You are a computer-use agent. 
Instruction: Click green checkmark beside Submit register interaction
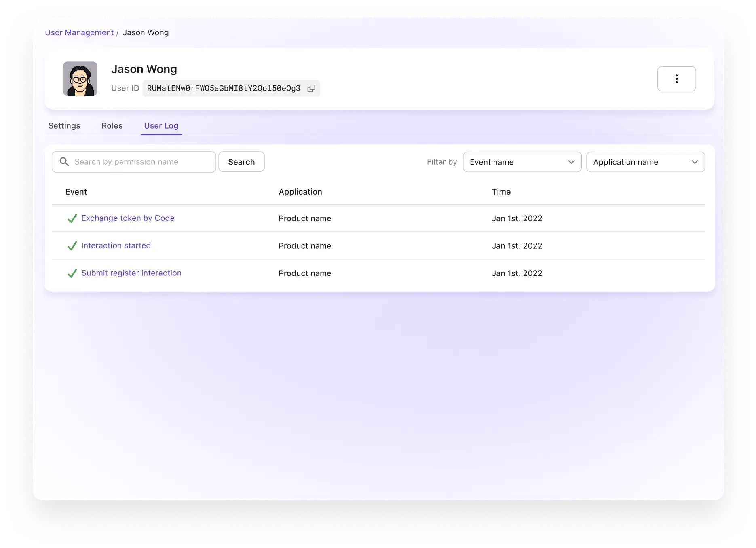(72, 273)
